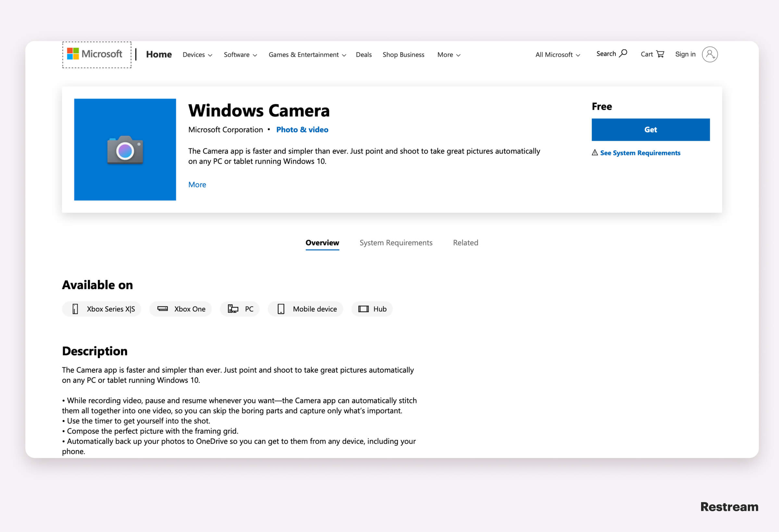Switch to the System Requirements tab

point(395,242)
